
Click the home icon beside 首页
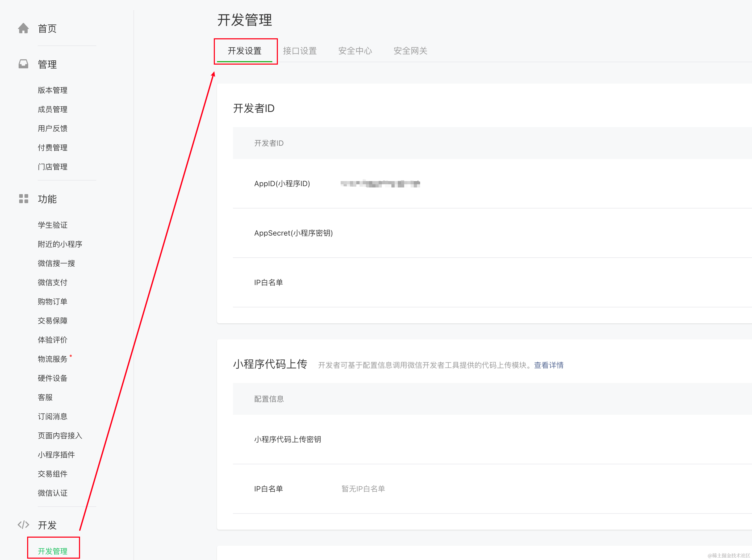[x=23, y=28]
